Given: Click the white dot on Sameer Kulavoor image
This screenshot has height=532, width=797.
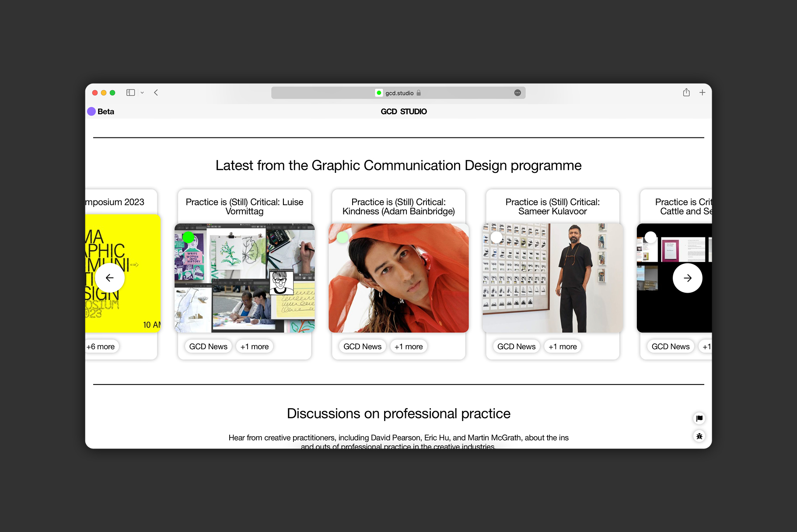Looking at the screenshot, I should point(496,238).
